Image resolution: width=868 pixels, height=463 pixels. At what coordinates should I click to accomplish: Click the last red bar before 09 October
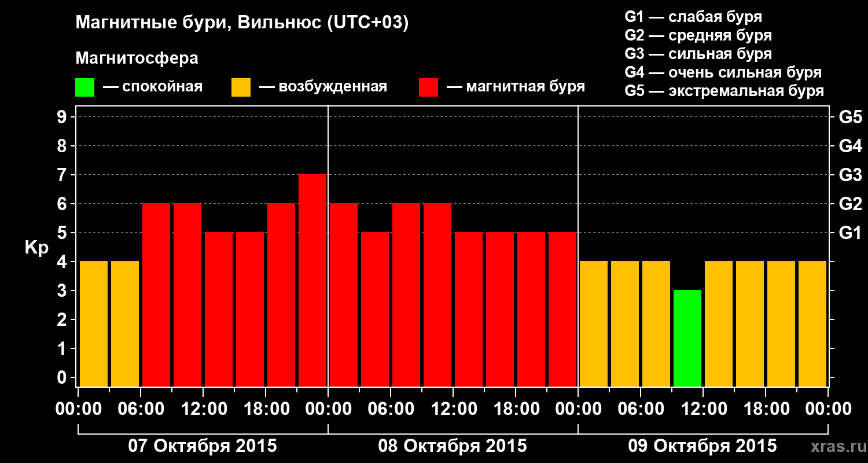click(x=562, y=309)
